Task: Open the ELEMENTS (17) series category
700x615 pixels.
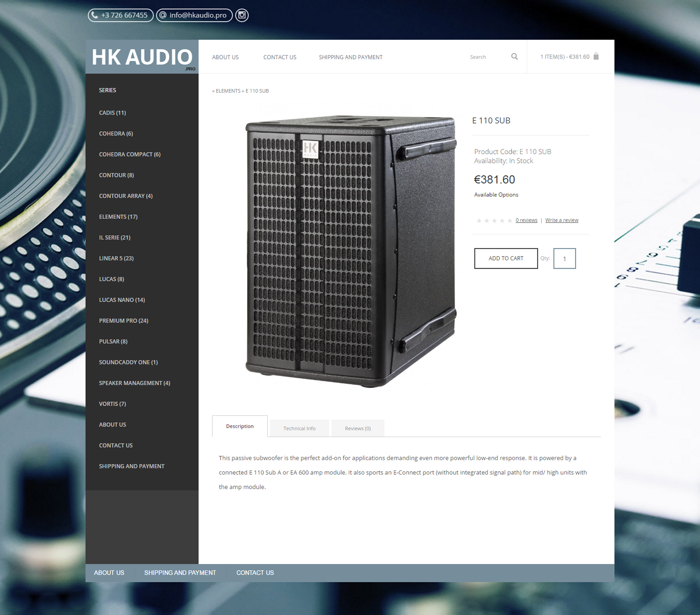Action: (x=118, y=216)
